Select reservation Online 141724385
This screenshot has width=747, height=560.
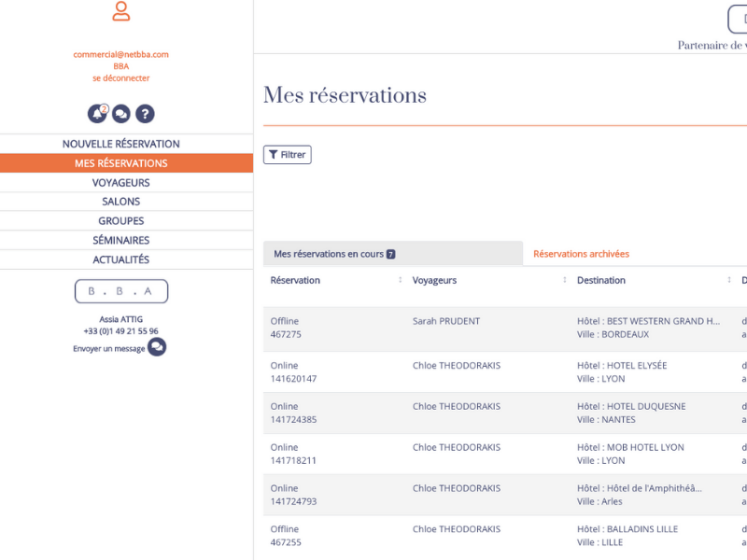293,413
